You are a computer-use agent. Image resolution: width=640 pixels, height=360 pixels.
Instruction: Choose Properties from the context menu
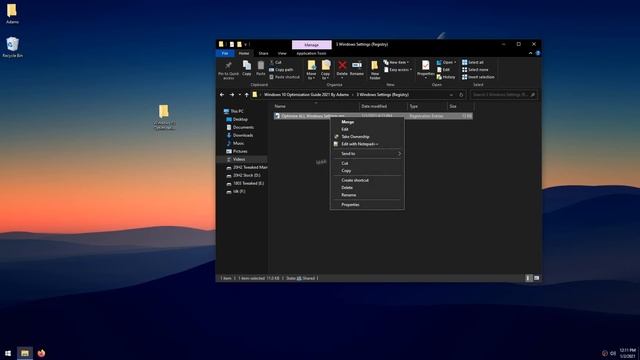[367, 204]
